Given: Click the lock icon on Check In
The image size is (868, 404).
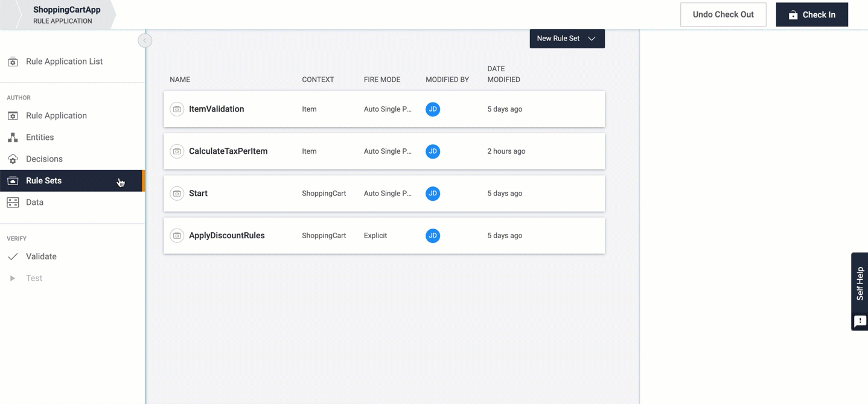Looking at the screenshot, I should [793, 15].
